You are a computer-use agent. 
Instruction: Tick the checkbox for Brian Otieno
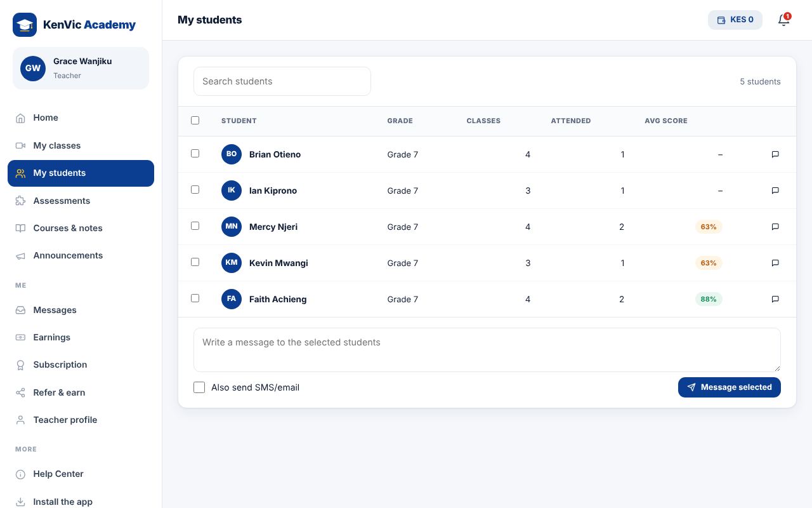195,154
